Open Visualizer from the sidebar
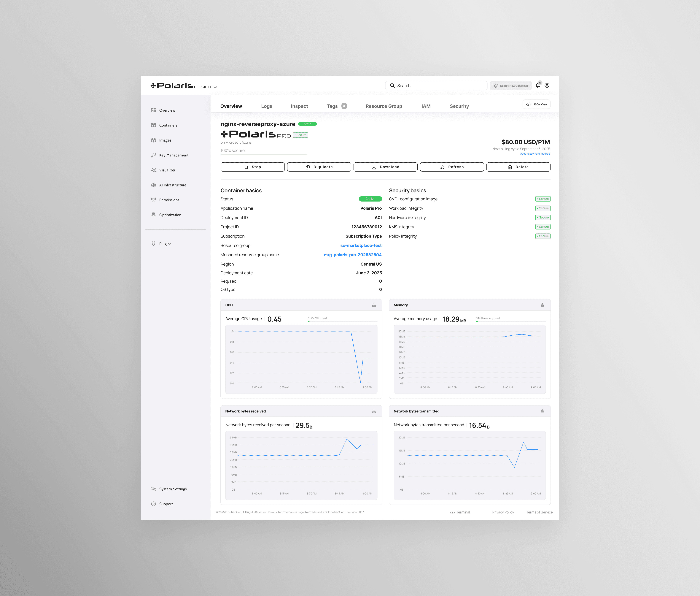700x596 pixels. pyautogui.click(x=167, y=170)
